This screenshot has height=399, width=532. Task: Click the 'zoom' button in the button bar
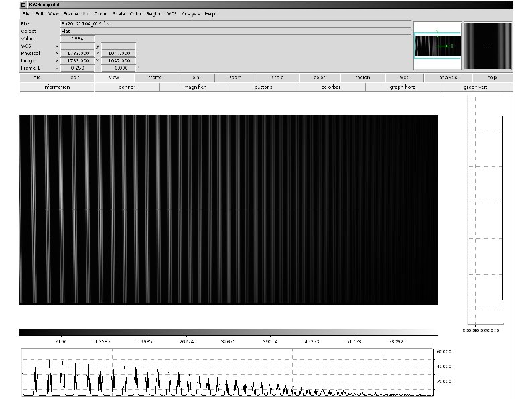pos(235,78)
